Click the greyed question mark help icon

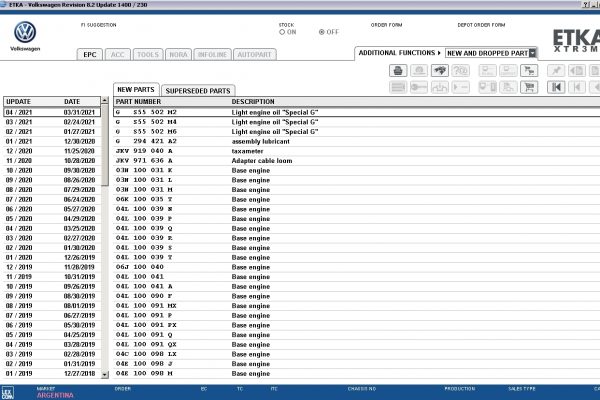point(460,70)
